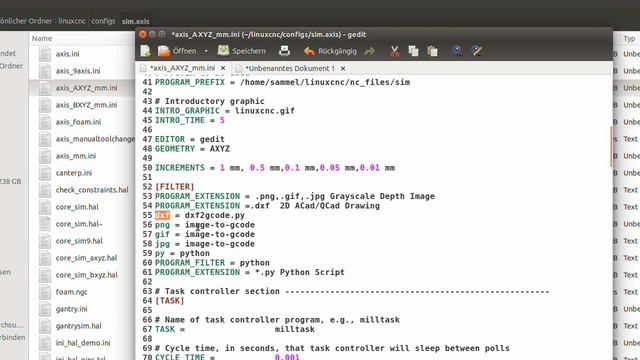Select check_constraints.hal in file manager
The width and height of the screenshot is (640, 360).
92,190
